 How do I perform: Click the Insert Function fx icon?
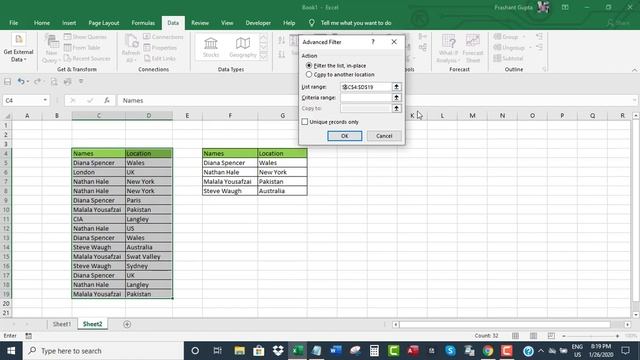[x=107, y=100]
